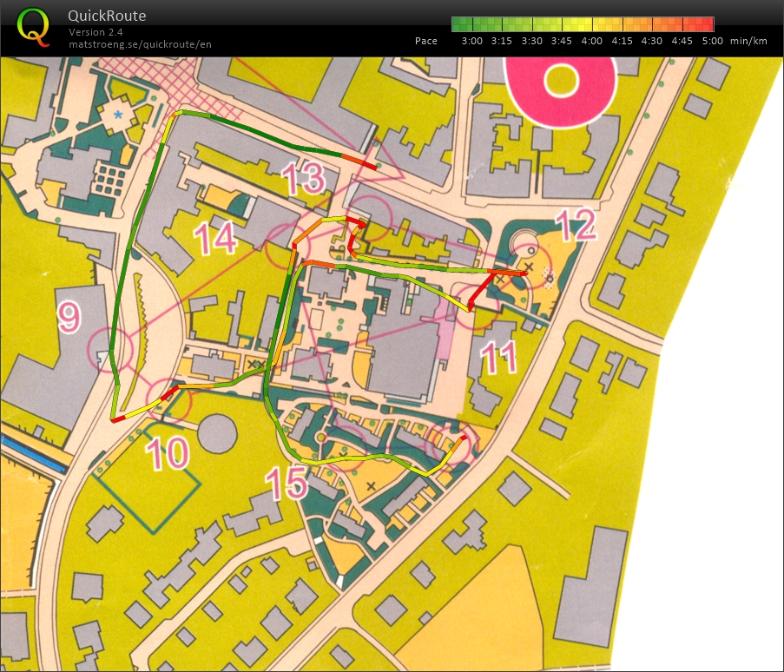
Task: Click the QuickRoute title text
Action: tap(107, 16)
